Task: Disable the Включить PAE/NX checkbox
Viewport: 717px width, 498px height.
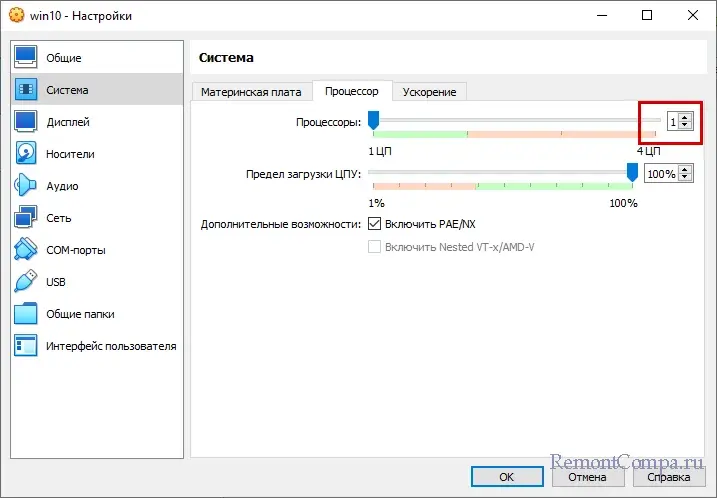Action: [375, 223]
